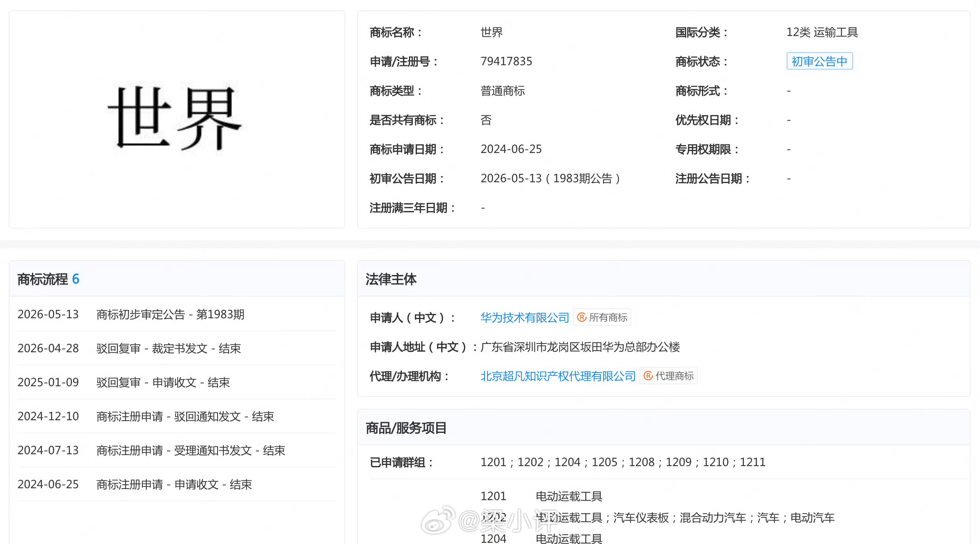The height and width of the screenshot is (544, 980).
Task: Click the 2026-04-28 date in trademark flow
Action: pyautogui.click(x=48, y=348)
